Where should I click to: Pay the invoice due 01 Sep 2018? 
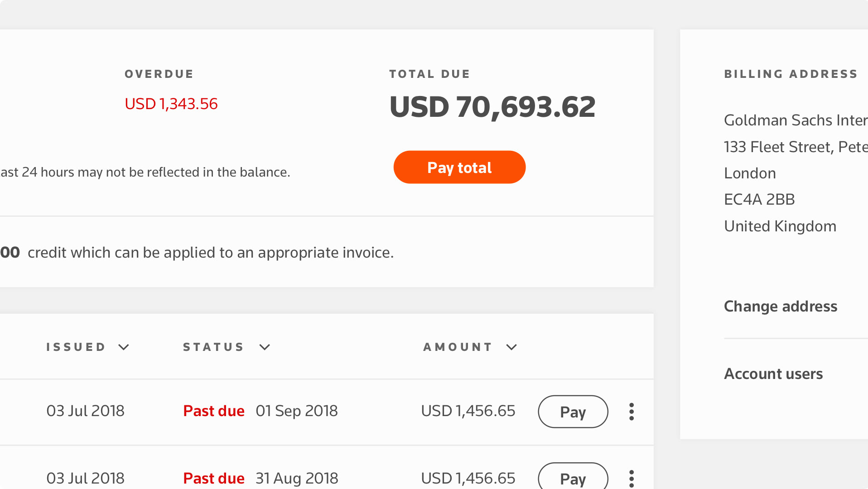[x=573, y=412]
